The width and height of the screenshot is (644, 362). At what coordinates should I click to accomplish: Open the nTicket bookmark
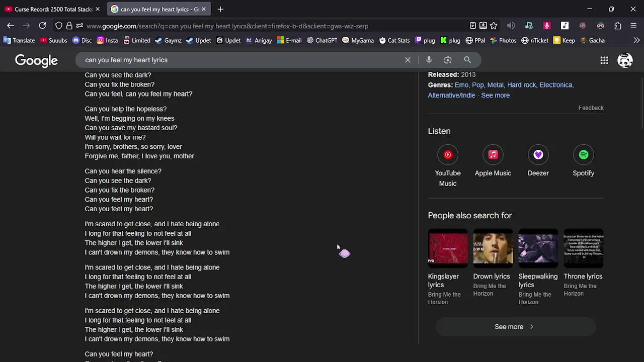point(535,40)
